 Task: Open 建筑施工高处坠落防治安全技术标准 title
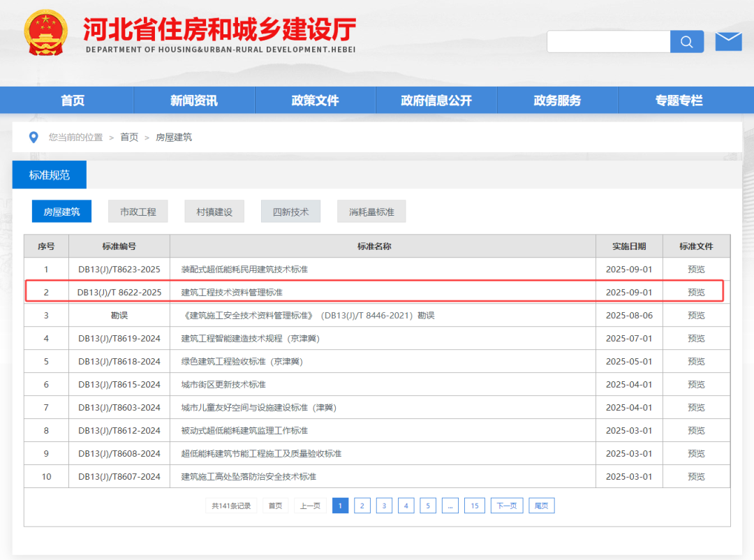[x=249, y=477]
